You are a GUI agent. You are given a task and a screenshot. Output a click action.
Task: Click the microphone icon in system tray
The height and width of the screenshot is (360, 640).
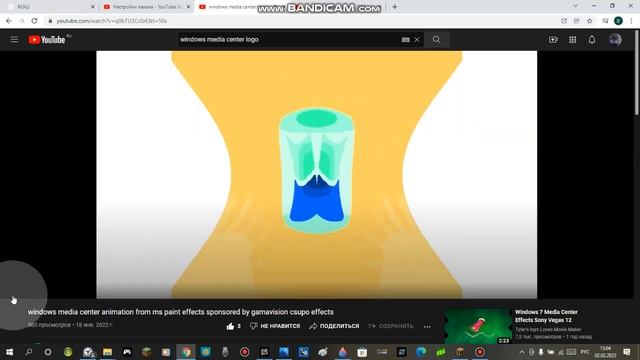541,352
